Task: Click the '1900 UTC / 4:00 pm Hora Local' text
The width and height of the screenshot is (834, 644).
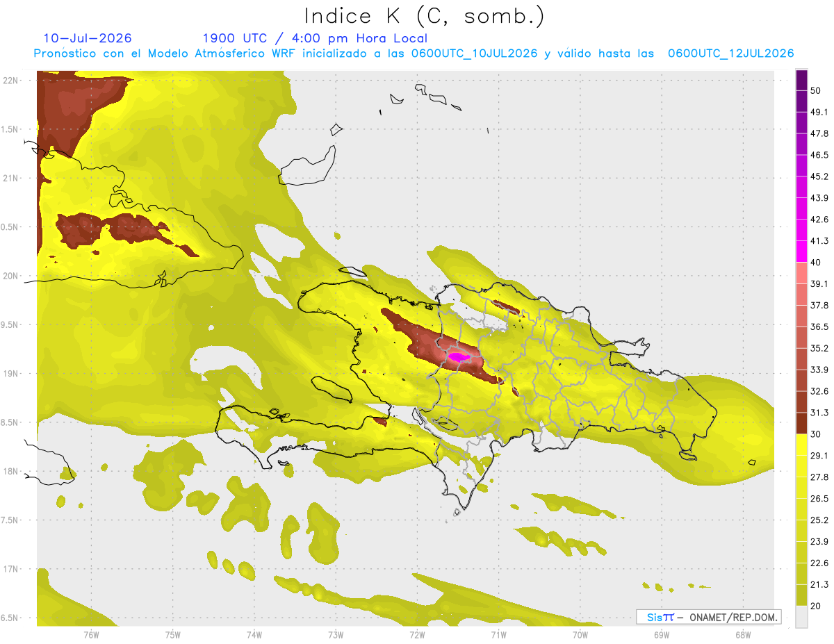Action: click(315, 38)
